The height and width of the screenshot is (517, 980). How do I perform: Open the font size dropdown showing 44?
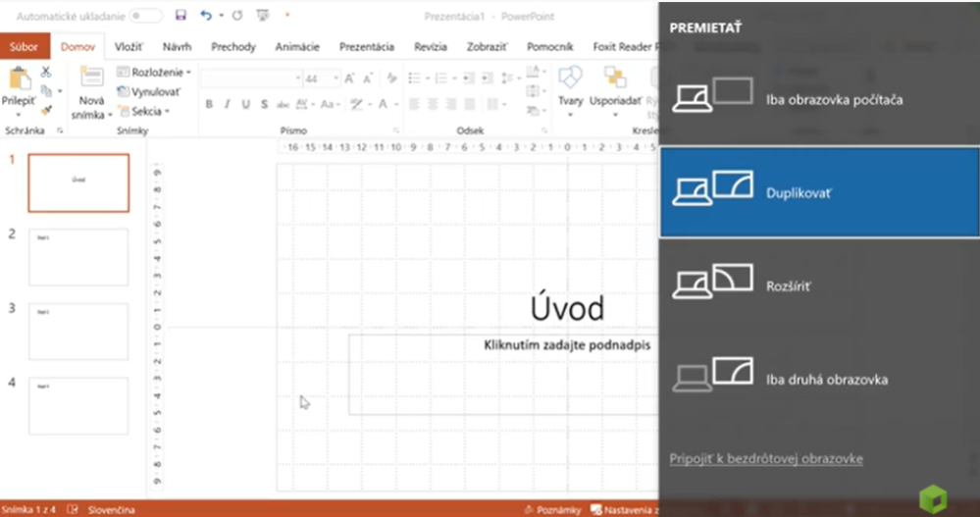[x=335, y=78]
